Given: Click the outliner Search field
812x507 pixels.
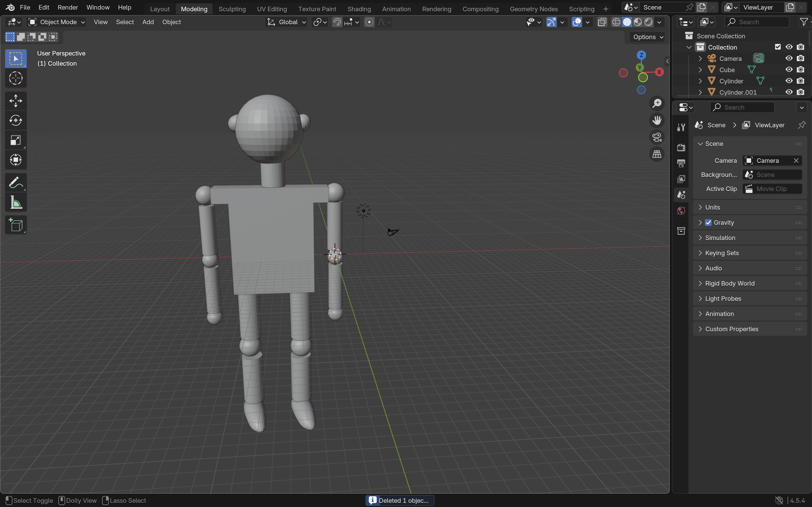Looking at the screenshot, I should point(757,22).
